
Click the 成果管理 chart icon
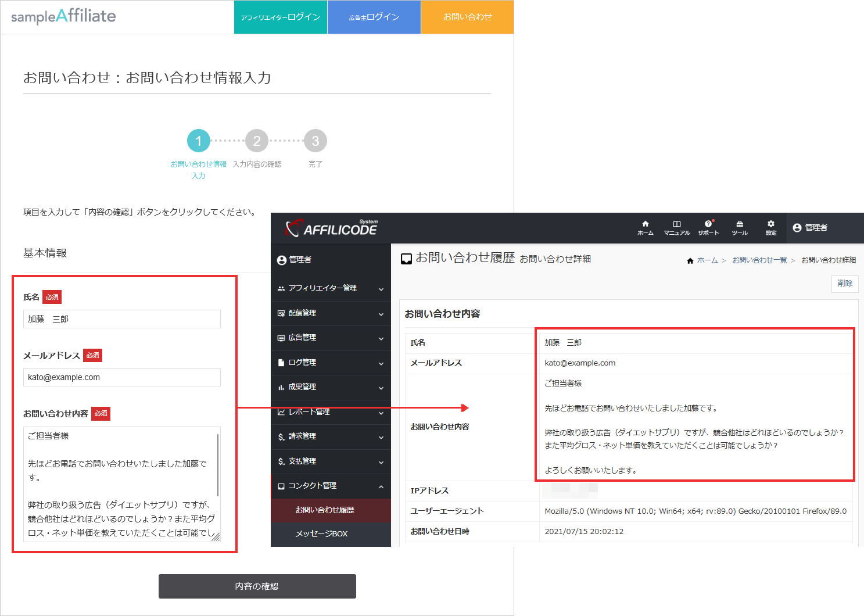pos(281,386)
